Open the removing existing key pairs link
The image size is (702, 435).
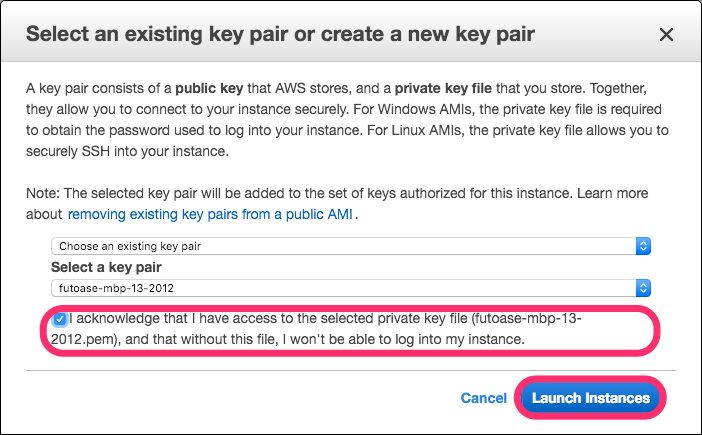tap(210, 214)
